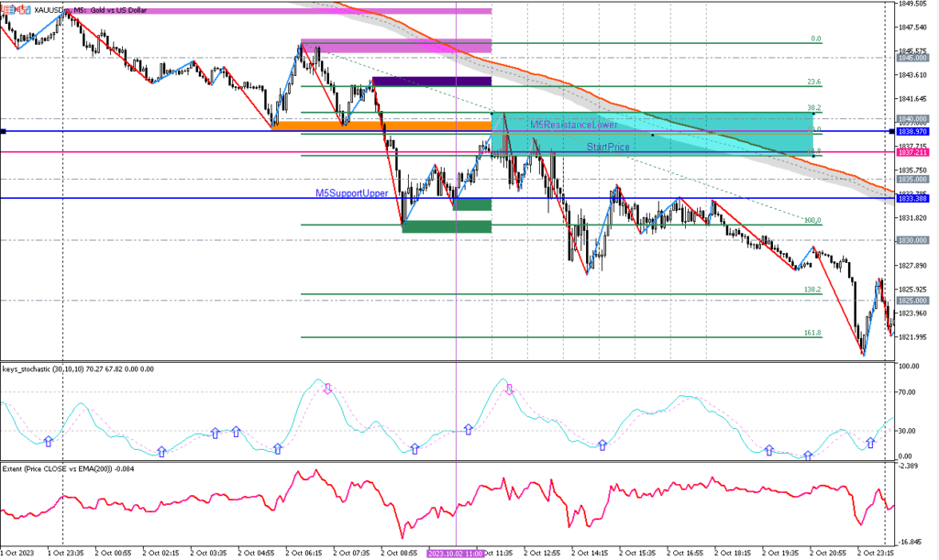Click the highlighted 2023.10.02 11:00 time marker
Screen dimensions: 939x560
click(456, 554)
